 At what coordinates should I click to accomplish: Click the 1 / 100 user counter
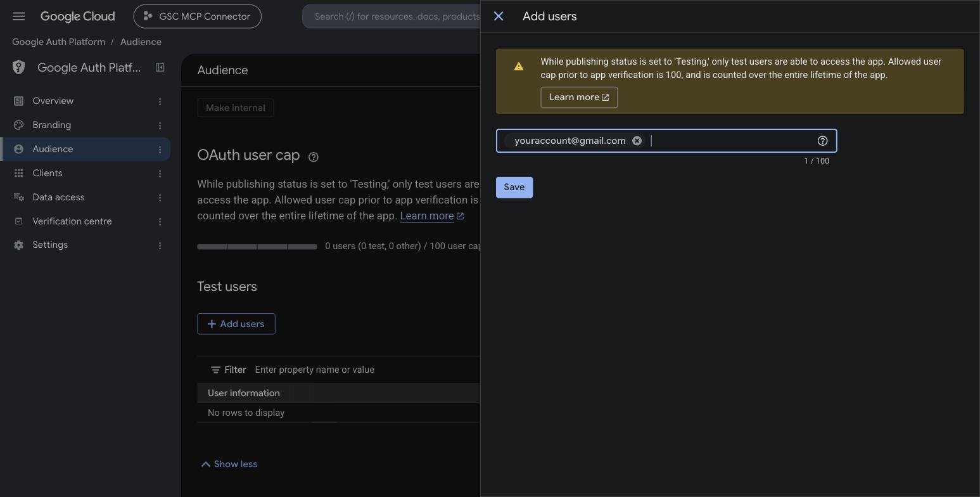816,161
